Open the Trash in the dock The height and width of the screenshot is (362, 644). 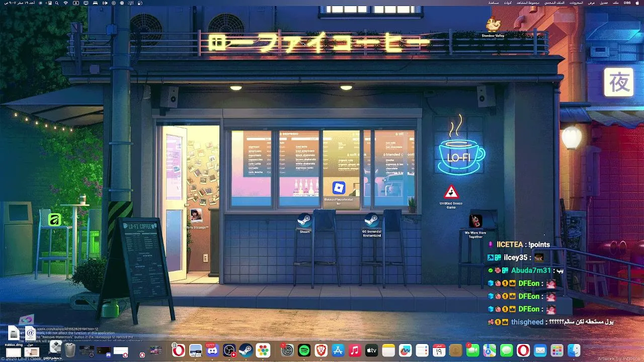(x=70, y=350)
